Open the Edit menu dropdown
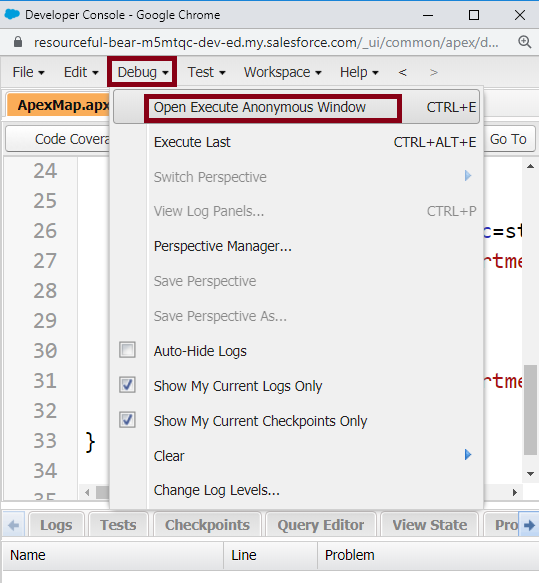The width and height of the screenshot is (539, 583). click(81, 72)
